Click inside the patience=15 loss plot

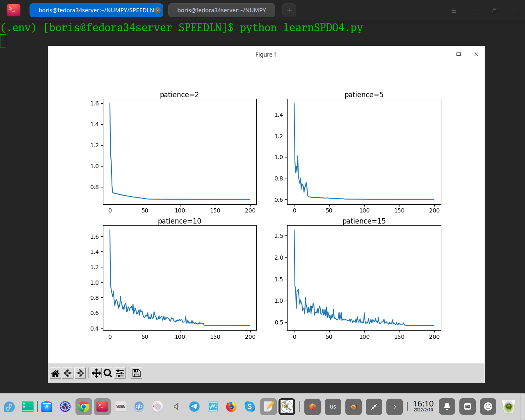[364, 278]
